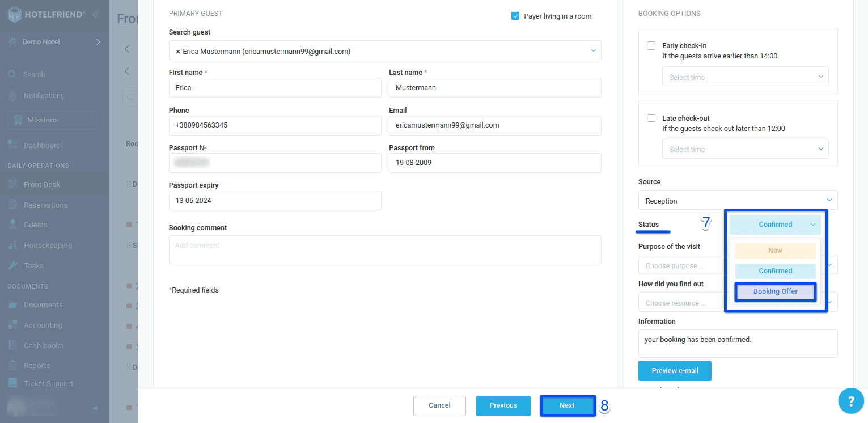Enable the Late check-out checkbox

point(651,118)
